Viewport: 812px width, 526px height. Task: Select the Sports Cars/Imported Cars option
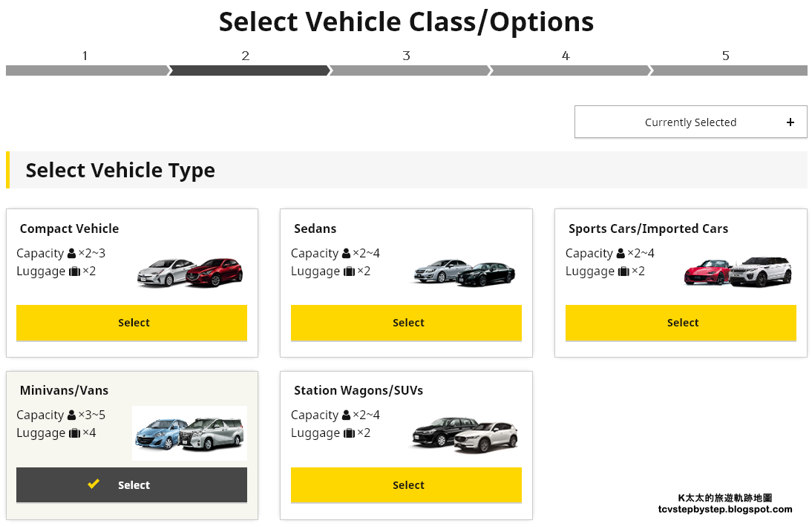[x=681, y=323]
